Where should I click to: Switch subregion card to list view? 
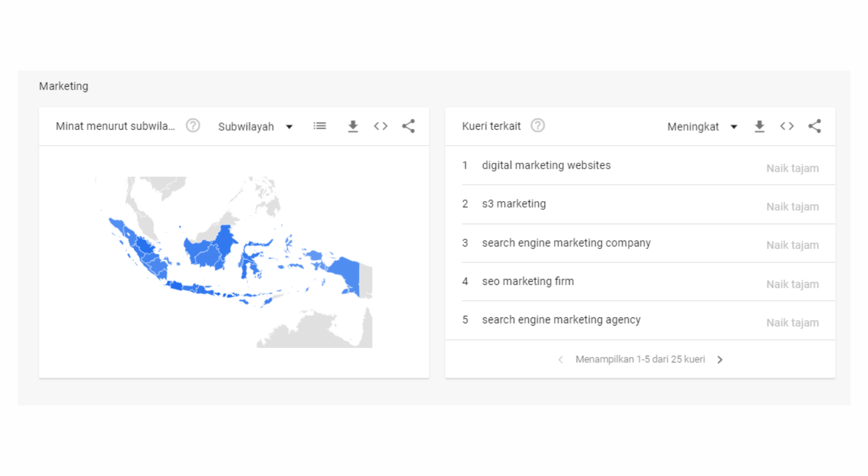click(320, 126)
